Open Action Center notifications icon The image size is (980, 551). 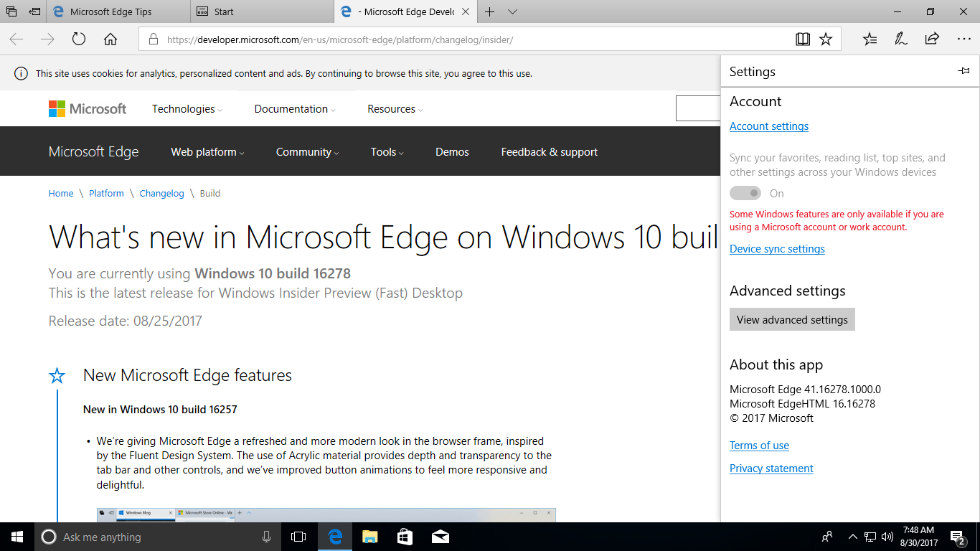958,537
